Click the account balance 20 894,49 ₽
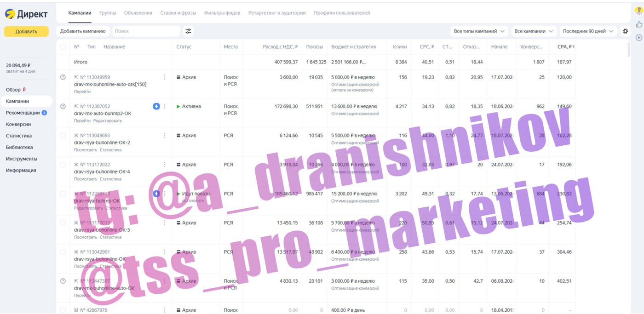 click(x=18, y=66)
